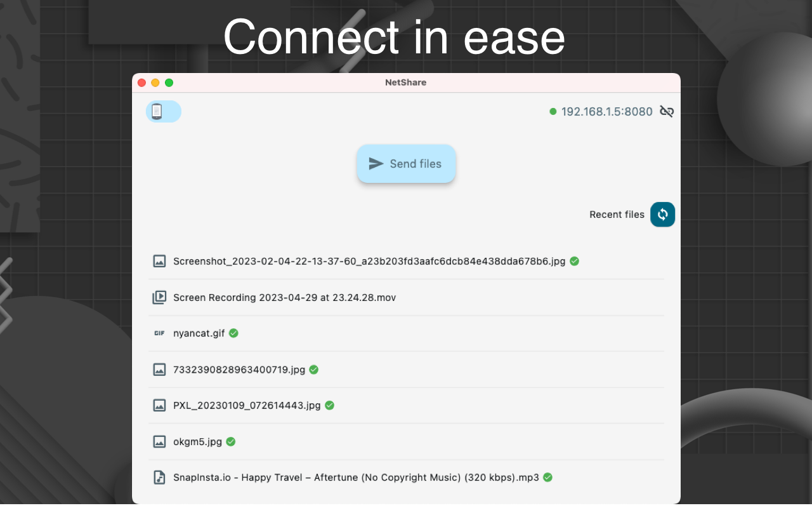Select the 7332390828963400719.jpg file name
This screenshot has width=812, height=508.
[239, 370]
